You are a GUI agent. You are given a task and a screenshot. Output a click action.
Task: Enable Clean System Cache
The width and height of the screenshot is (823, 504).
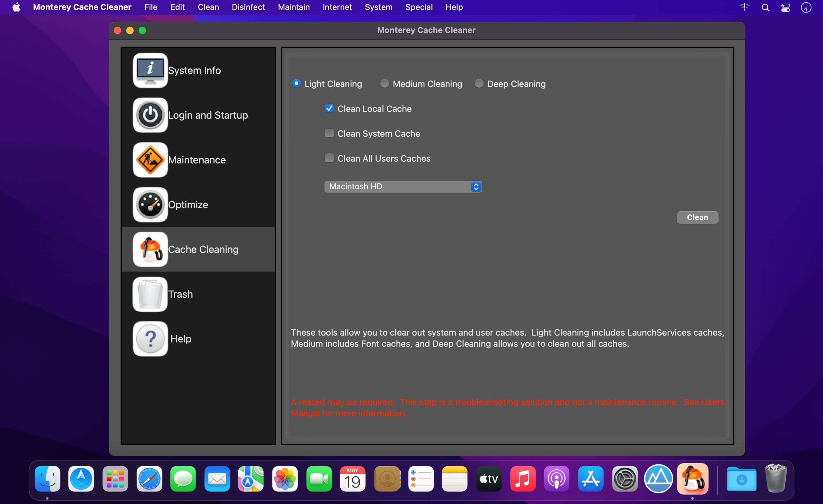(x=329, y=133)
